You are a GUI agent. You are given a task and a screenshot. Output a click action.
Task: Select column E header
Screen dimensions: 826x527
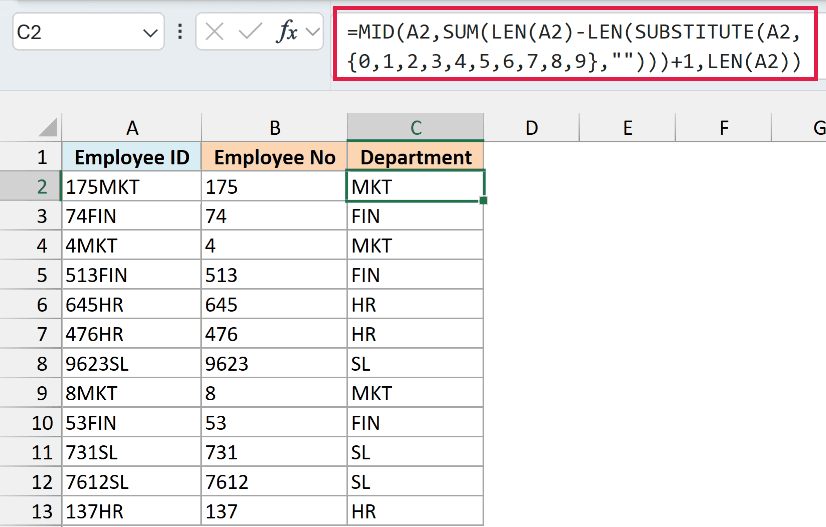tap(627, 128)
